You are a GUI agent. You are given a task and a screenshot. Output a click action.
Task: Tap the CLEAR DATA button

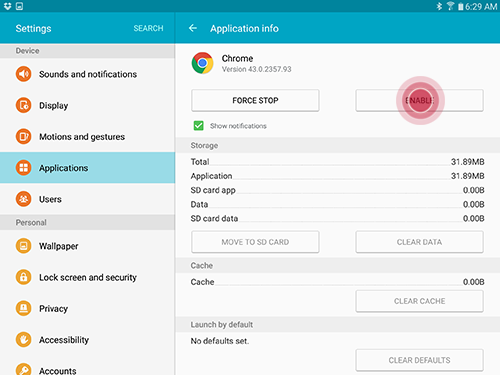coord(419,242)
